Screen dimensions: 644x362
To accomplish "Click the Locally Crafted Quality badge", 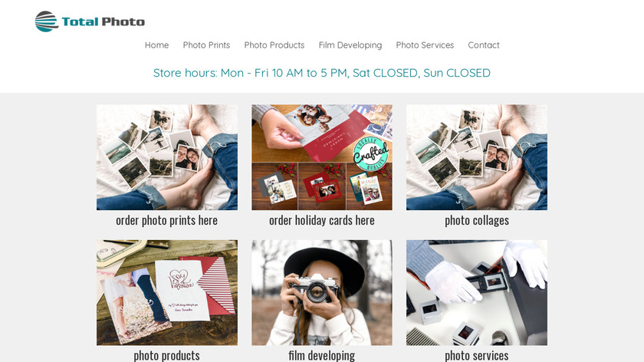I will (x=371, y=153).
